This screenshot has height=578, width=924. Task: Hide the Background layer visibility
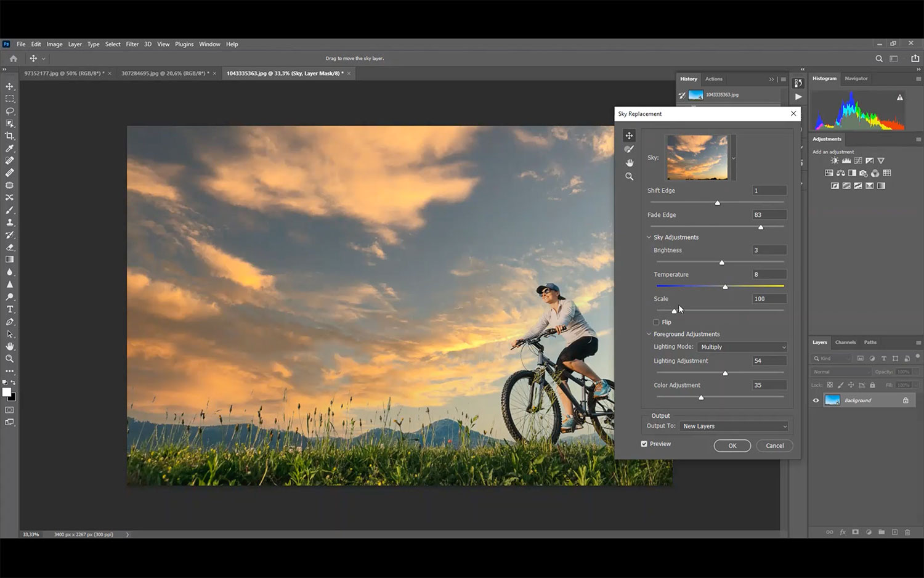pos(816,401)
